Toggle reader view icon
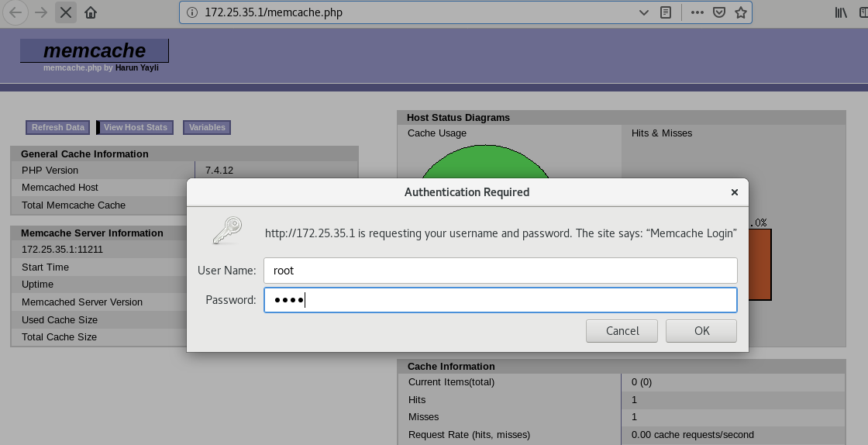 [666, 12]
